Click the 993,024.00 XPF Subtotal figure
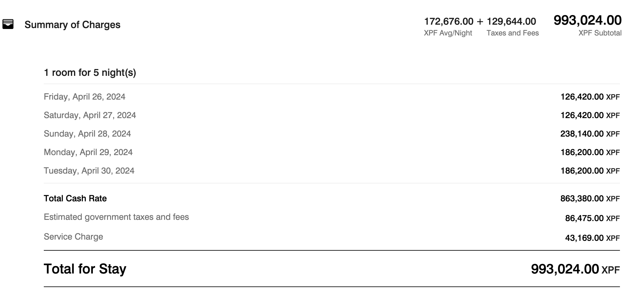 [x=588, y=20]
